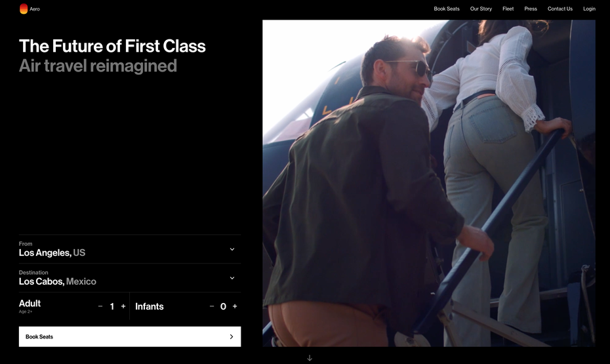Open Book Seats in top navigation
The height and width of the screenshot is (364, 610).
(447, 9)
